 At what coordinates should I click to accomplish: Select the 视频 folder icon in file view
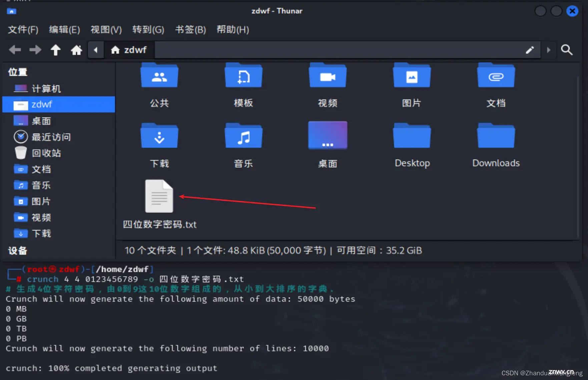(328, 75)
